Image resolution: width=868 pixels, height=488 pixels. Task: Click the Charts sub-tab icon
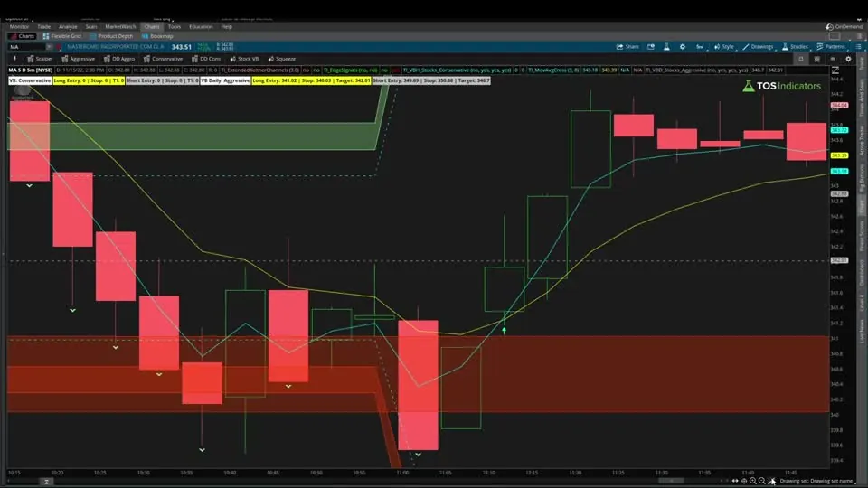tap(13, 36)
